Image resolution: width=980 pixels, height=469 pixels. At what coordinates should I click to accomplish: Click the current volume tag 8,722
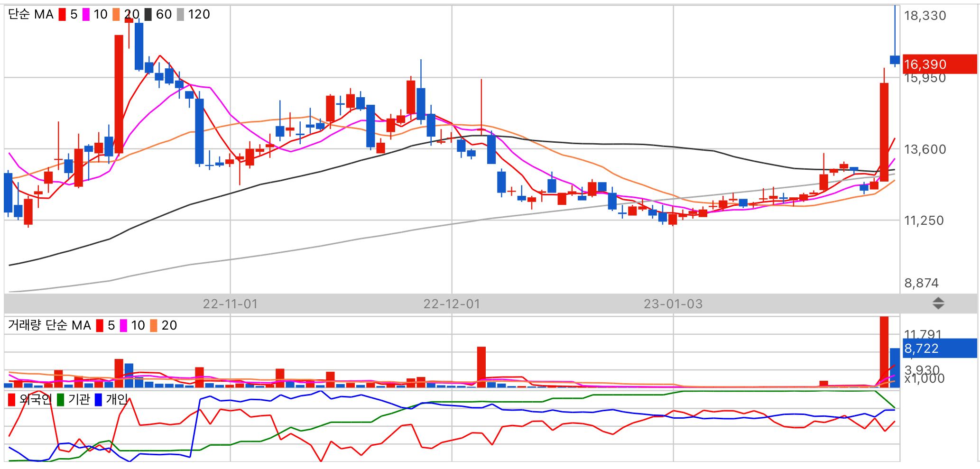[x=939, y=348]
